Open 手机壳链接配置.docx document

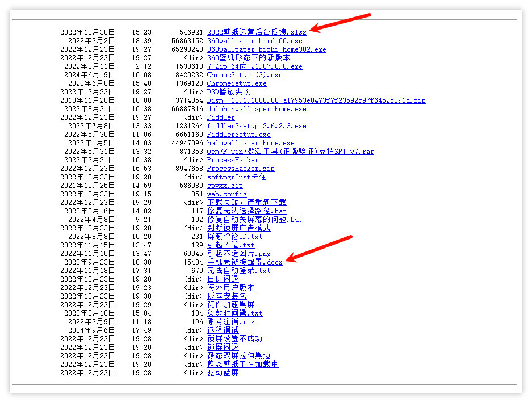(x=244, y=262)
